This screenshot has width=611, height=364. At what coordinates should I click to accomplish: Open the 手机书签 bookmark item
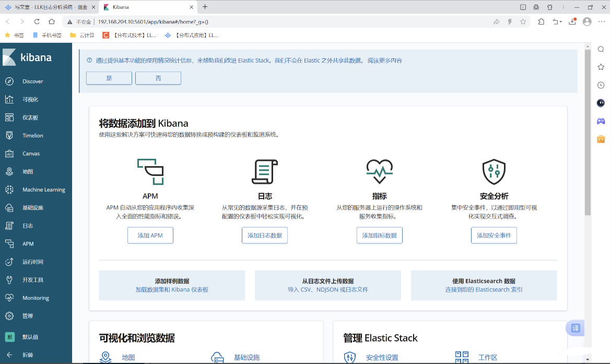[47, 35]
